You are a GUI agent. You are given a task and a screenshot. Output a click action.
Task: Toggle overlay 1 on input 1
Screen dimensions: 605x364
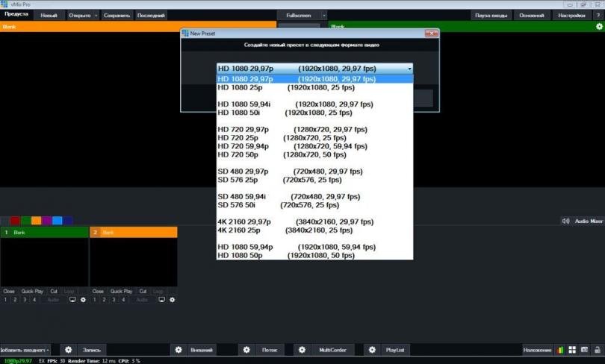click(x=5, y=300)
